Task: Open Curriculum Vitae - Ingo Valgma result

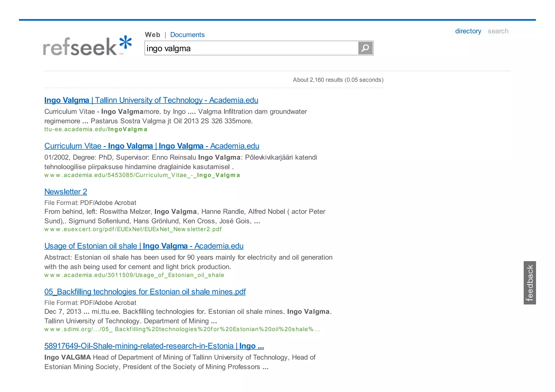Action: coord(152,146)
